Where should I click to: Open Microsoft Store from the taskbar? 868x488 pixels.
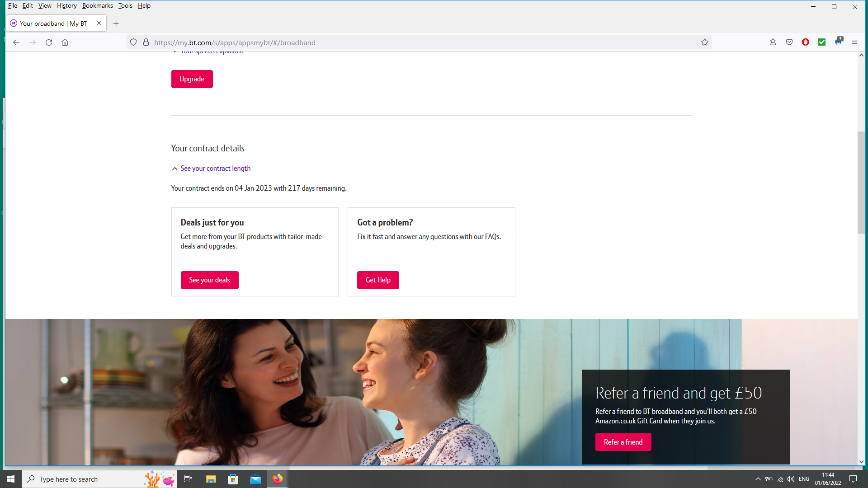(233, 479)
